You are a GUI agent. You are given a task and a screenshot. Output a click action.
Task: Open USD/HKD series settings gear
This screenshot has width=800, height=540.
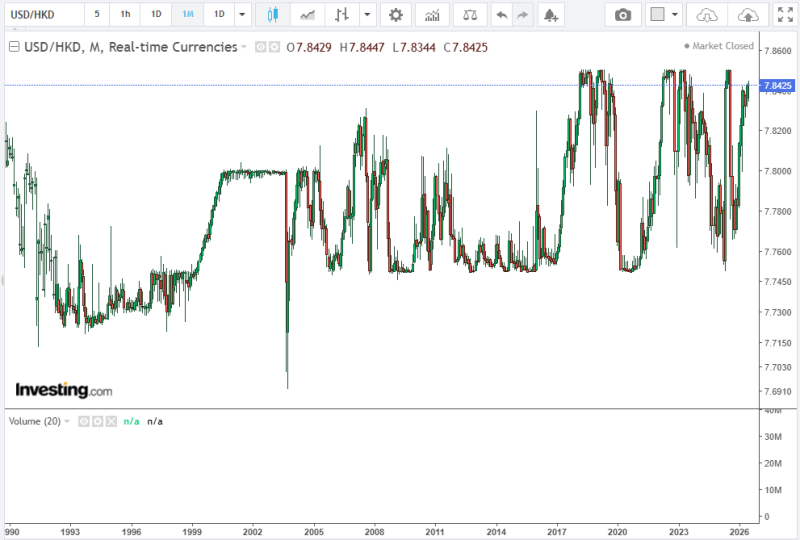point(274,47)
